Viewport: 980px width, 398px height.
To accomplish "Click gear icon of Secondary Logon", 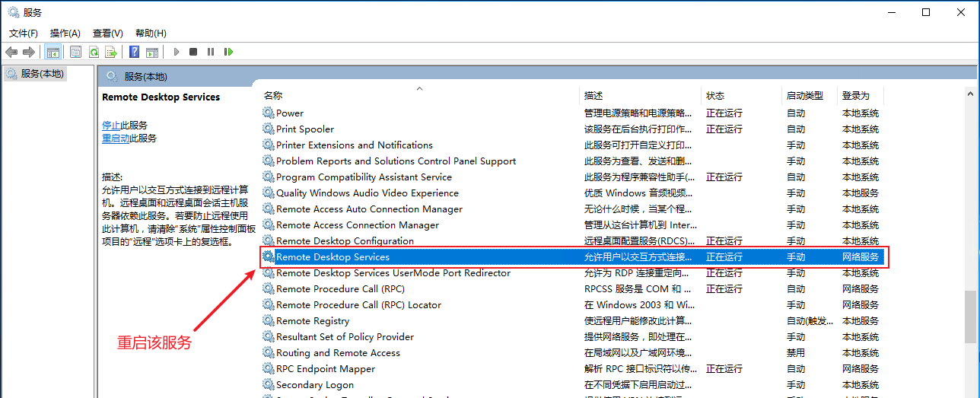I will point(268,384).
